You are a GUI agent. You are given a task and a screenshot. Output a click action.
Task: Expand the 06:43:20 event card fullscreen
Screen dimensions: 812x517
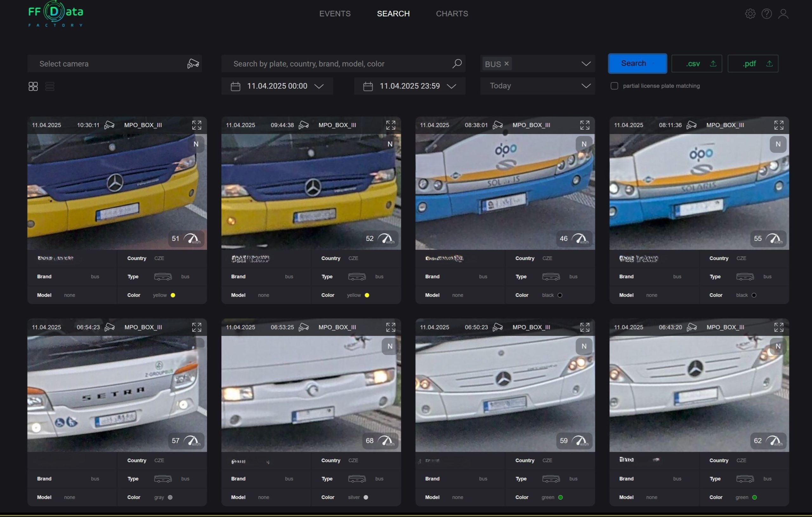(779, 327)
